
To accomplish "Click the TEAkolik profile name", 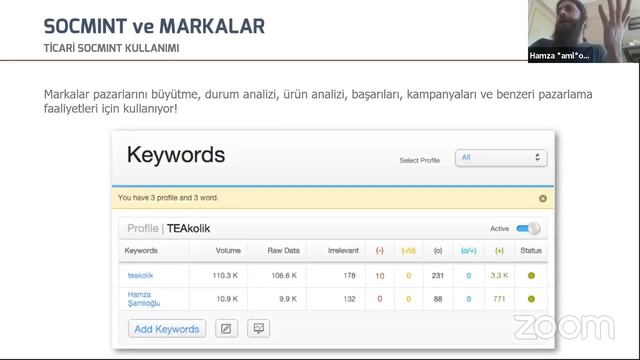I will [189, 229].
